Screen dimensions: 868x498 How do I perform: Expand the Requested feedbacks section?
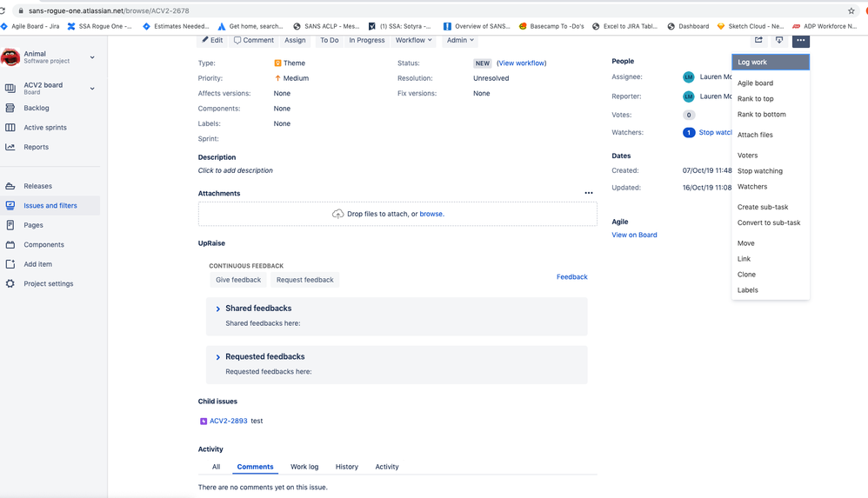point(218,357)
